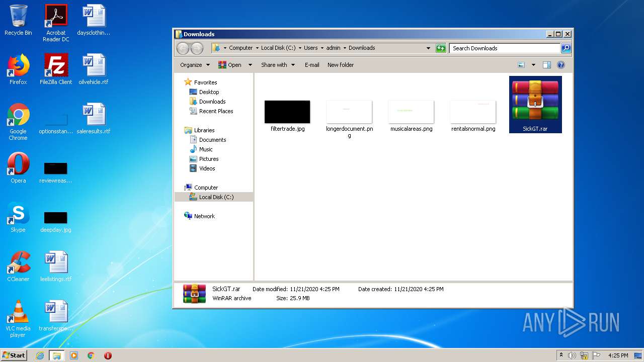Select the musicalareas.png thumbnail
The width and height of the screenshot is (644, 362).
pos(411,116)
